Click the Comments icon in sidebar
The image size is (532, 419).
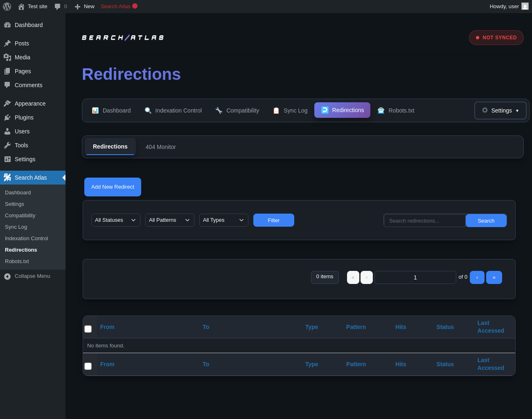(7, 85)
